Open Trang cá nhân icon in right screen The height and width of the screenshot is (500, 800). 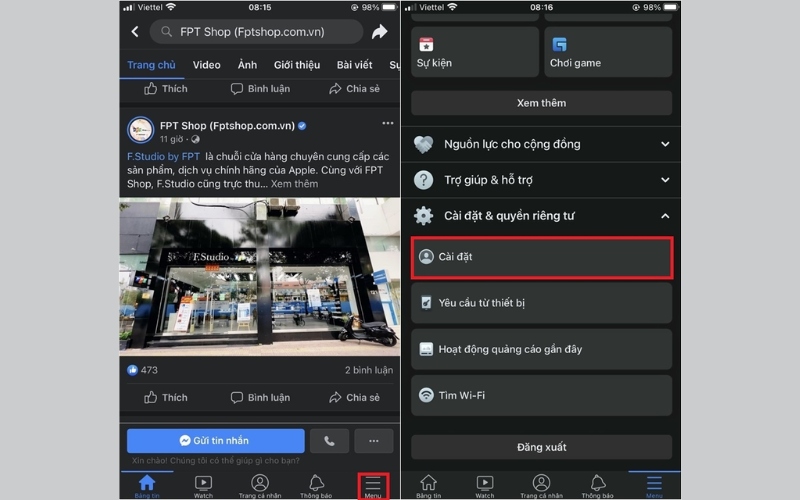(x=541, y=486)
